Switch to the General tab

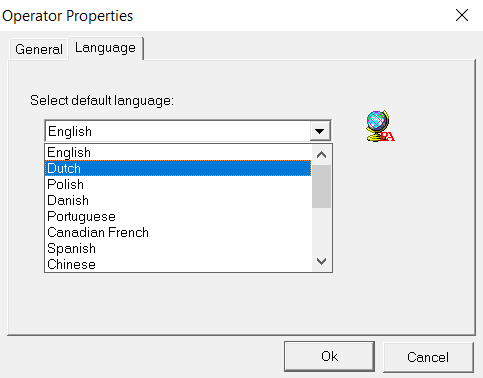39,49
